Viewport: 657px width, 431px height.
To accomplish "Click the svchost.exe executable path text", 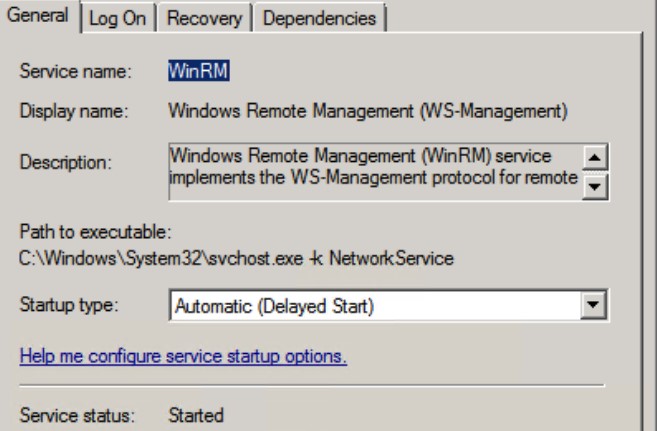I will click(x=236, y=259).
